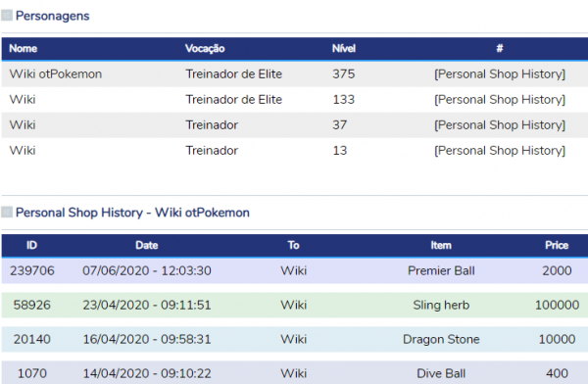Click the Price column header
The image size is (588, 384).
click(x=557, y=245)
